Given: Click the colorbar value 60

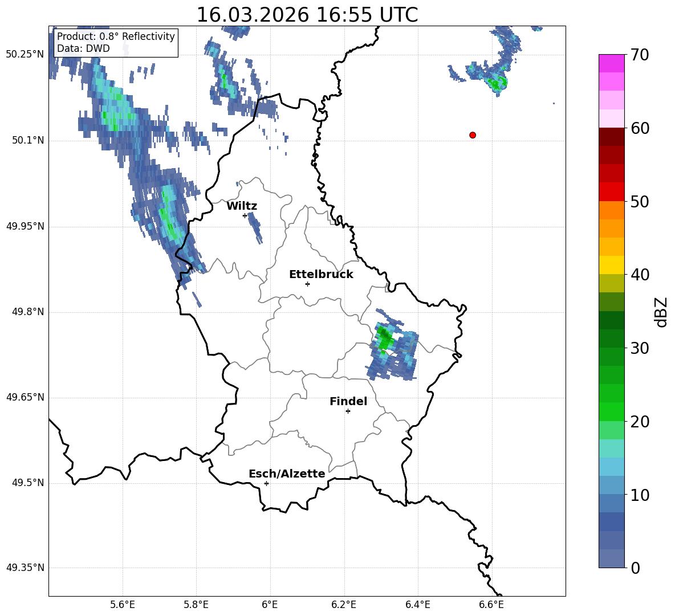Looking at the screenshot, I should pos(640,128).
